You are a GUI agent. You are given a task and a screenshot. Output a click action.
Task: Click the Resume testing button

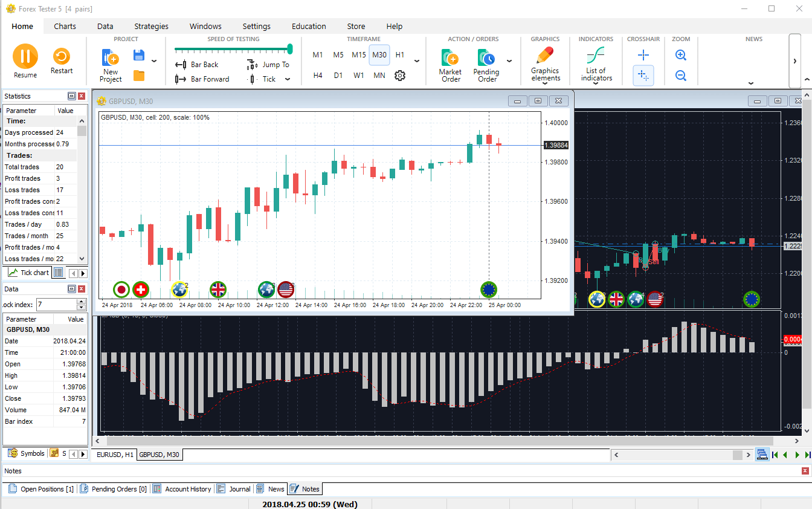point(25,61)
